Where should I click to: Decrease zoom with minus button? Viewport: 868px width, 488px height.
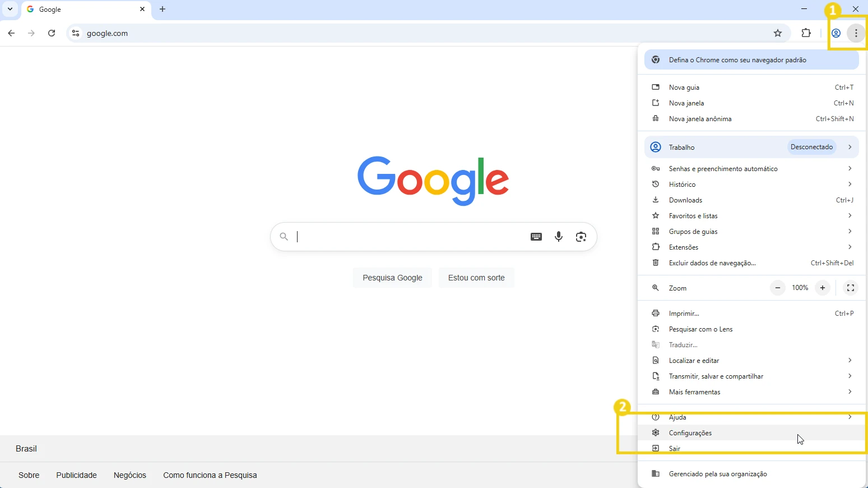[777, 288]
